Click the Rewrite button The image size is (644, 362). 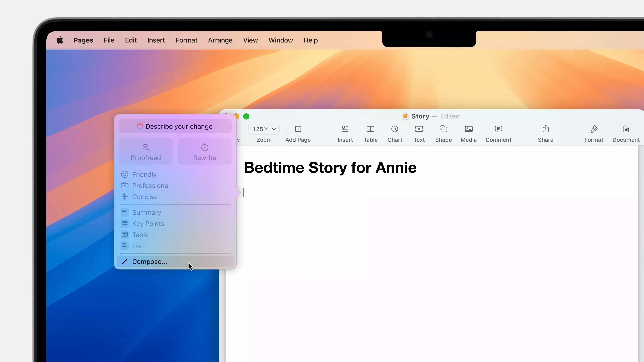point(204,152)
